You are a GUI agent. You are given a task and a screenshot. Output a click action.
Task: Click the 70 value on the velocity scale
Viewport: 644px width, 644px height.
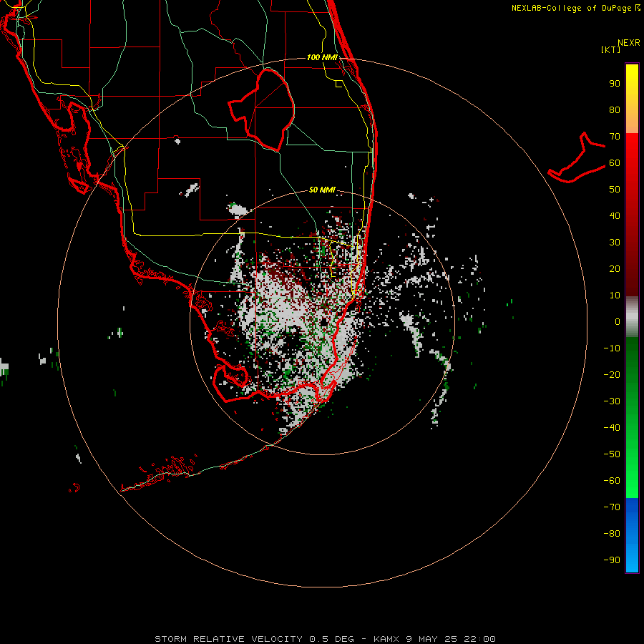[x=615, y=137]
